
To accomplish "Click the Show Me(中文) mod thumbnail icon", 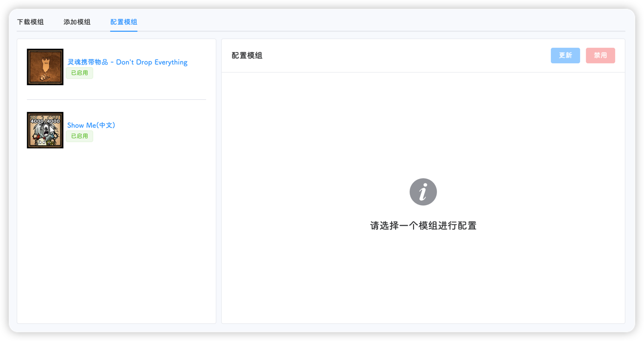I will click(x=45, y=130).
